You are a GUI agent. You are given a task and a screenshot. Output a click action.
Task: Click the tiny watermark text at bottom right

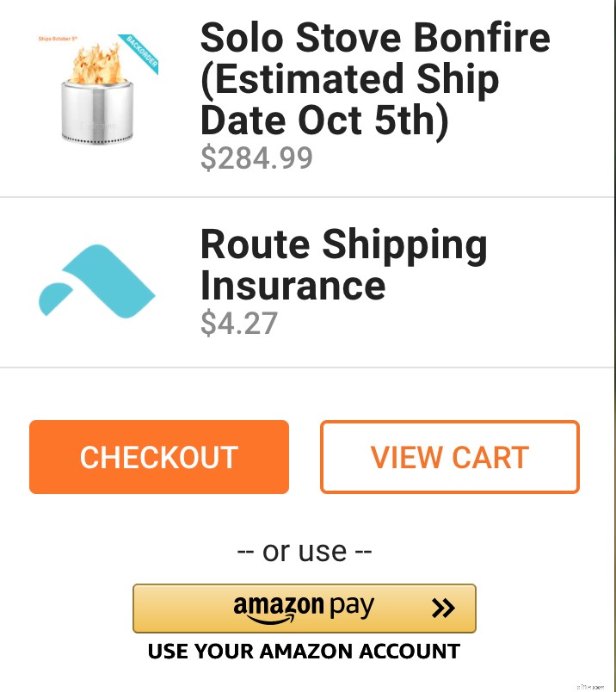590,686
